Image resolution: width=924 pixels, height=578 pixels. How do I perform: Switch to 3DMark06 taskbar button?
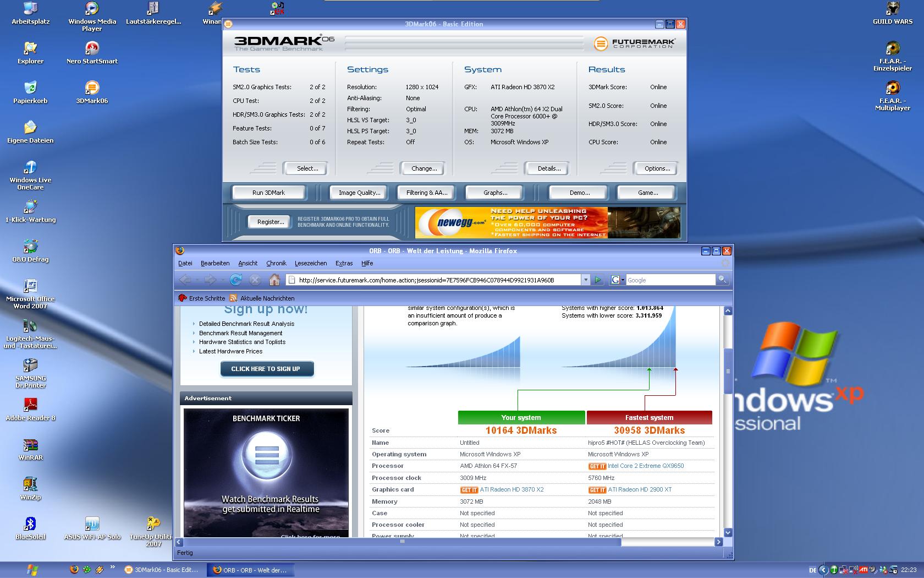[x=161, y=570]
